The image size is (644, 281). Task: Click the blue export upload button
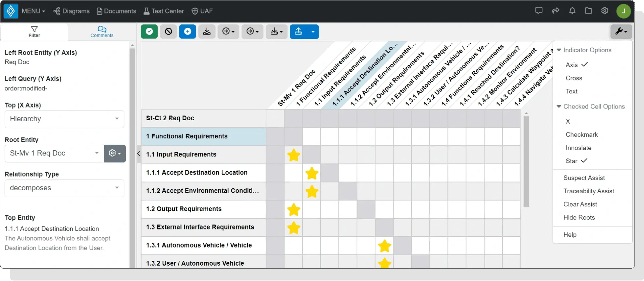[299, 31]
